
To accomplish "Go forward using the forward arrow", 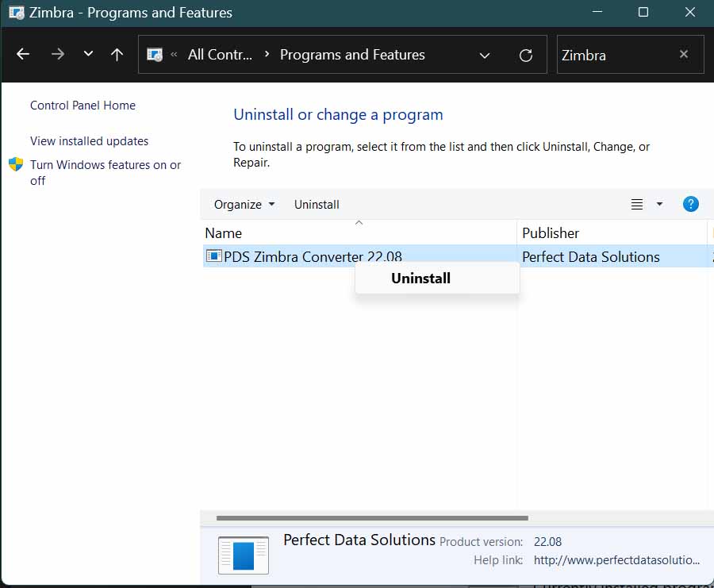I will coord(58,54).
